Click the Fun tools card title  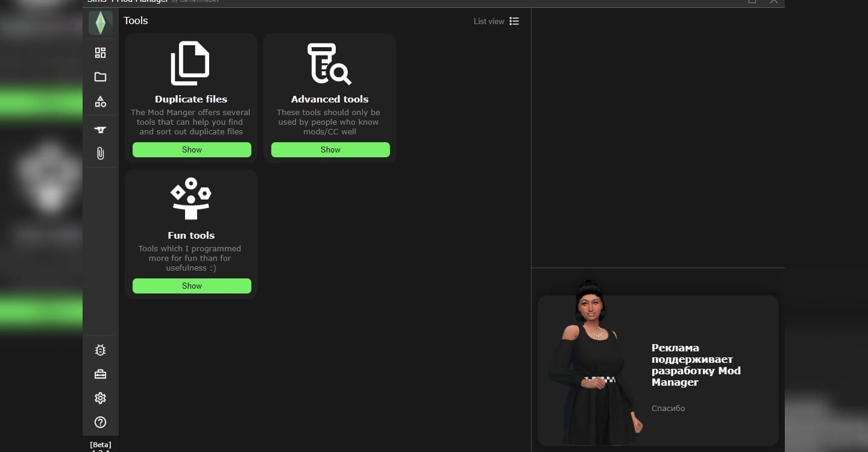click(x=191, y=235)
